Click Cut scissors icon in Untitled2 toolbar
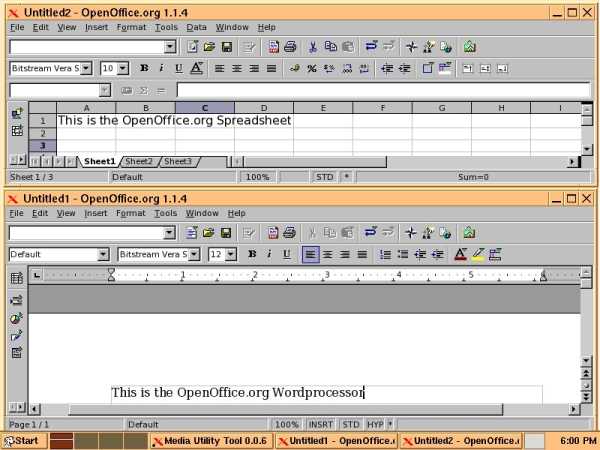The image size is (600, 450). (x=313, y=47)
